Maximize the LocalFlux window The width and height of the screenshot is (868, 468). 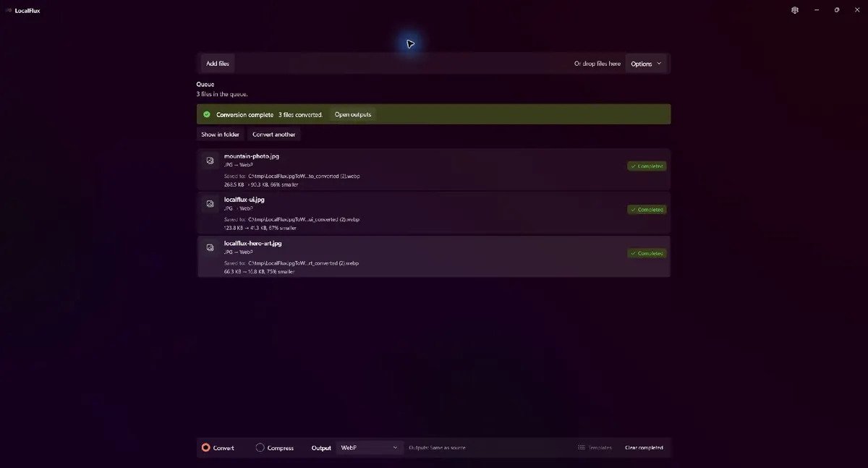[837, 10]
